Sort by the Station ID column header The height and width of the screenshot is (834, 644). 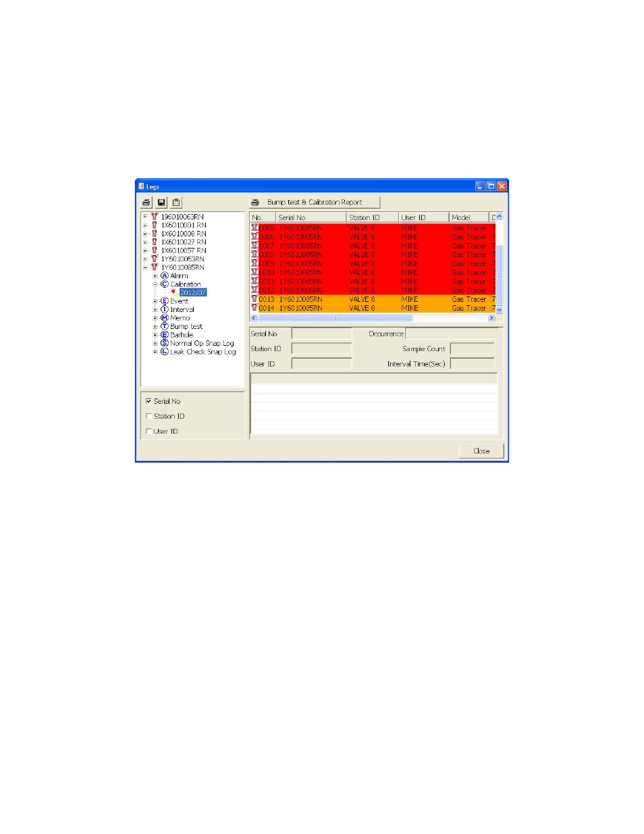click(373, 217)
